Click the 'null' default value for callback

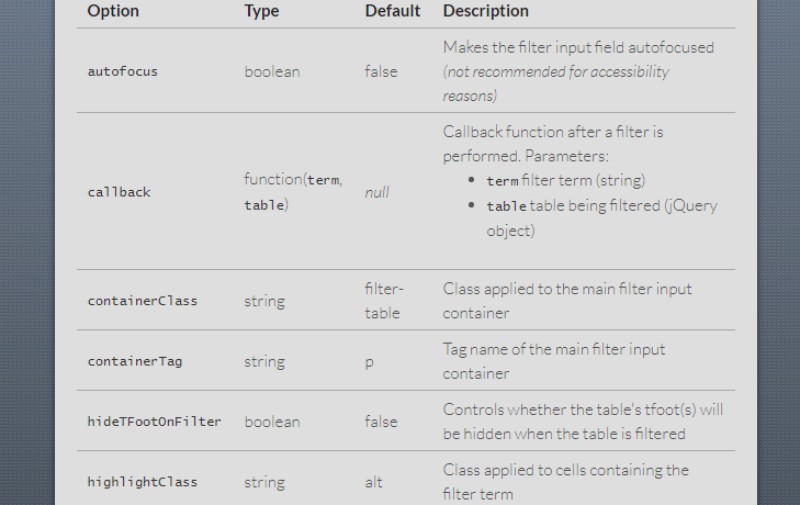point(377,192)
